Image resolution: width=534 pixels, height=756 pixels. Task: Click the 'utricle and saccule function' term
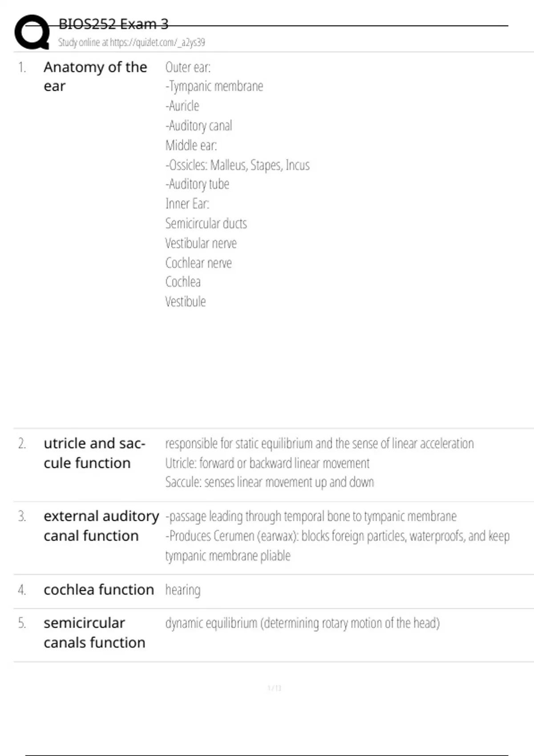click(94, 453)
